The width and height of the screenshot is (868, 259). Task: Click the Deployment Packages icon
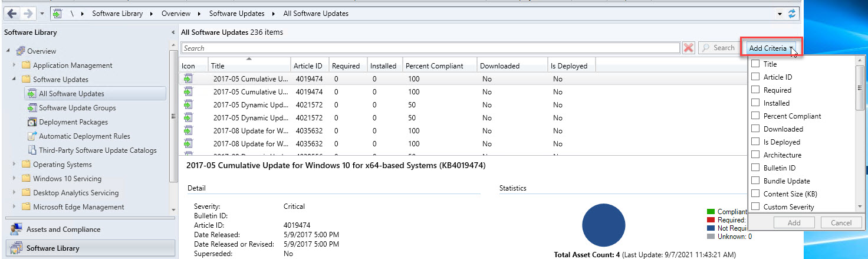coord(32,122)
